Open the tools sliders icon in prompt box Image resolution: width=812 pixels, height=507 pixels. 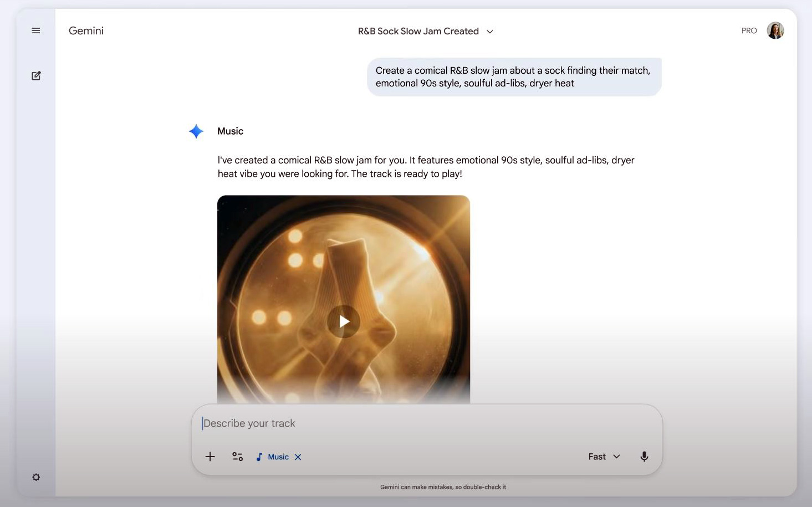(237, 457)
